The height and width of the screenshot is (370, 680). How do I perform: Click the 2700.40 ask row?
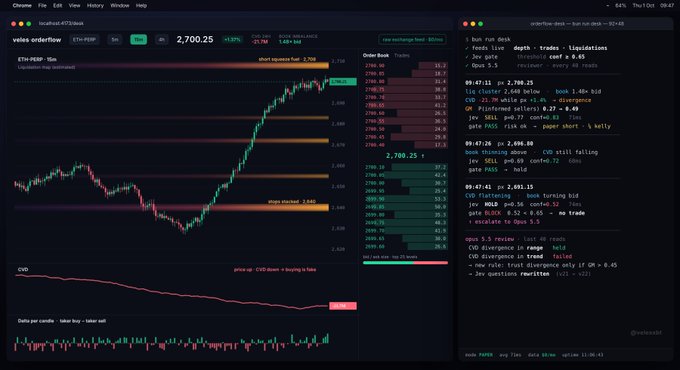[405, 145]
